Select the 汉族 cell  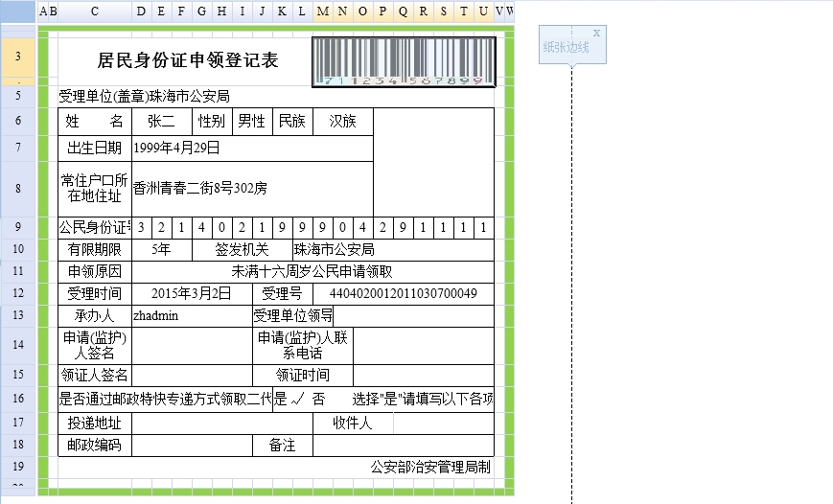[342, 122]
